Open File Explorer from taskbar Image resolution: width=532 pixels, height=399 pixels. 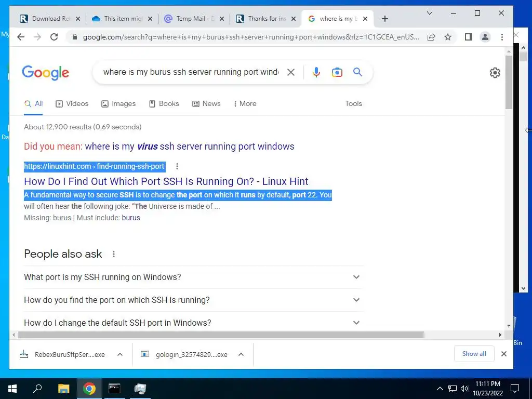[x=63, y=389]
